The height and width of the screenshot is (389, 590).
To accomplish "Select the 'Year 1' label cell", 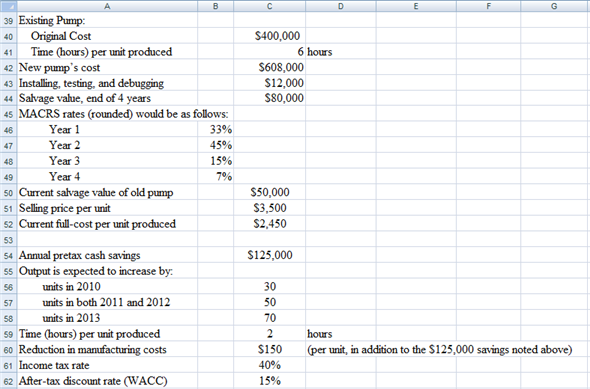I will pos(107,130).
